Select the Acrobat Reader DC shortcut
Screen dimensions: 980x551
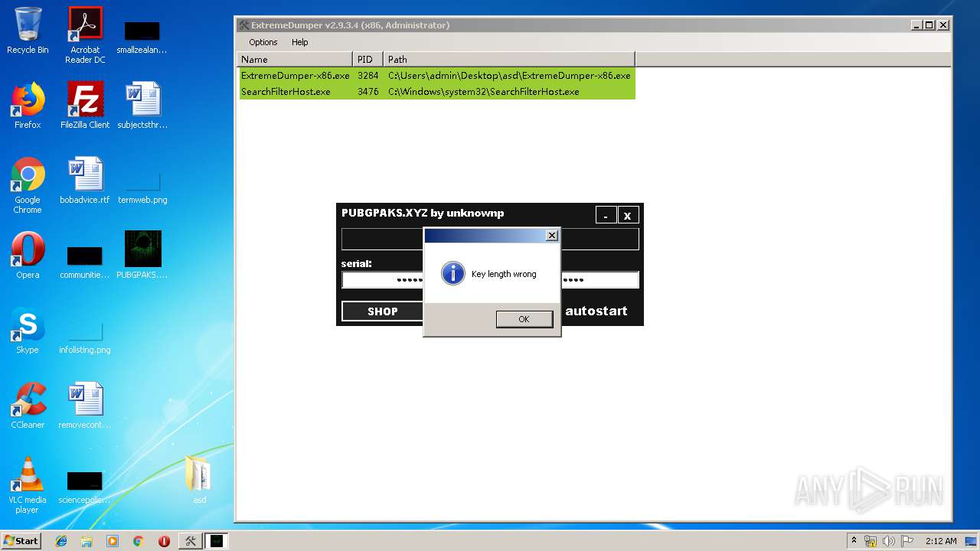(85, 35)
